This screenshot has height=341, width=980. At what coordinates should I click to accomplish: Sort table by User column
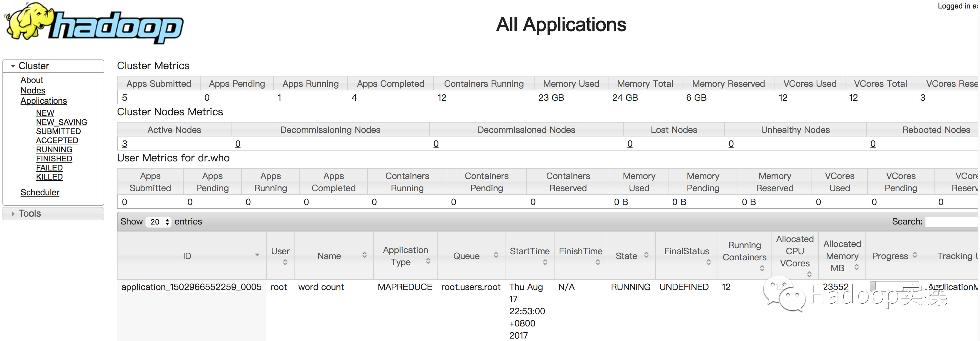coord(280,256)
